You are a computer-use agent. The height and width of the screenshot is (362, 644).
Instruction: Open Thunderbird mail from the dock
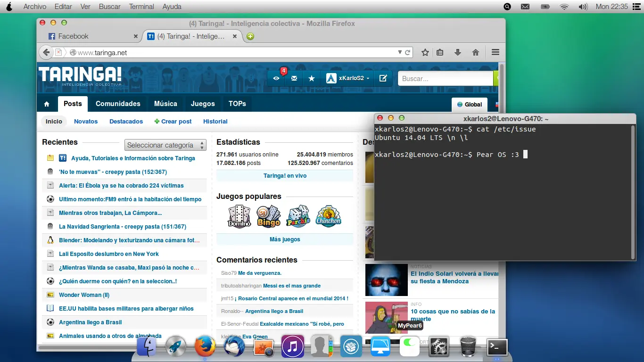click(234, 347)
